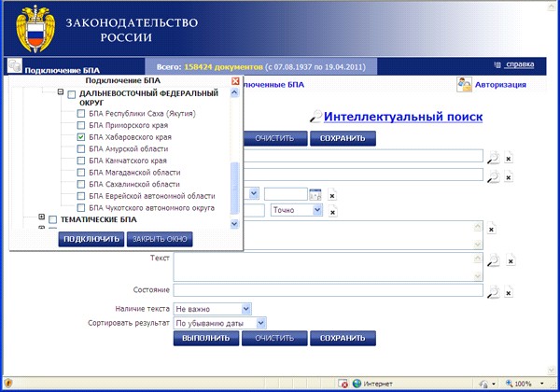This screenshot has width=560, height=392.
Task: Click the Подключение БПА database icon
Action: [x=15, y=66]
